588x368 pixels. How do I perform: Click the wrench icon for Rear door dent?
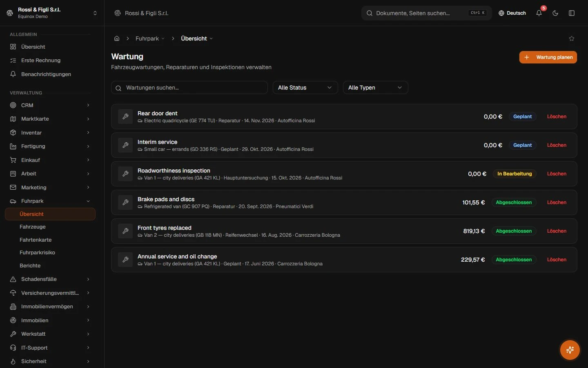[125, 117]
